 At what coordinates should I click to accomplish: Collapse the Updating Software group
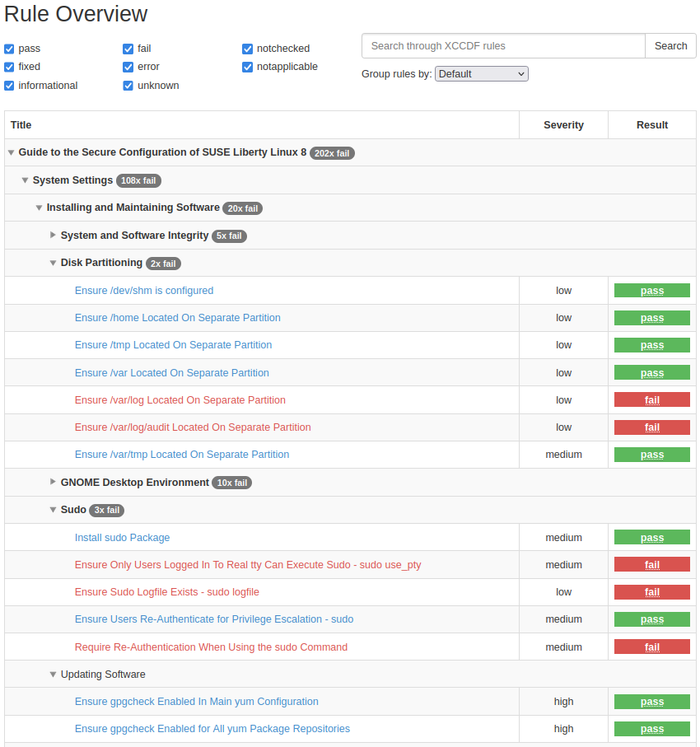point(54,675)
